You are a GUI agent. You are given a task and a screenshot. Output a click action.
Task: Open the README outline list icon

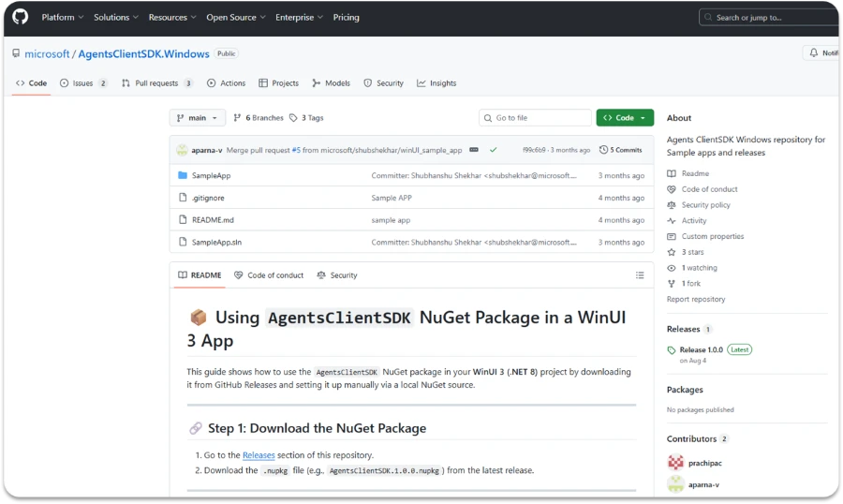pyautogui.click(x=640, y=275)
